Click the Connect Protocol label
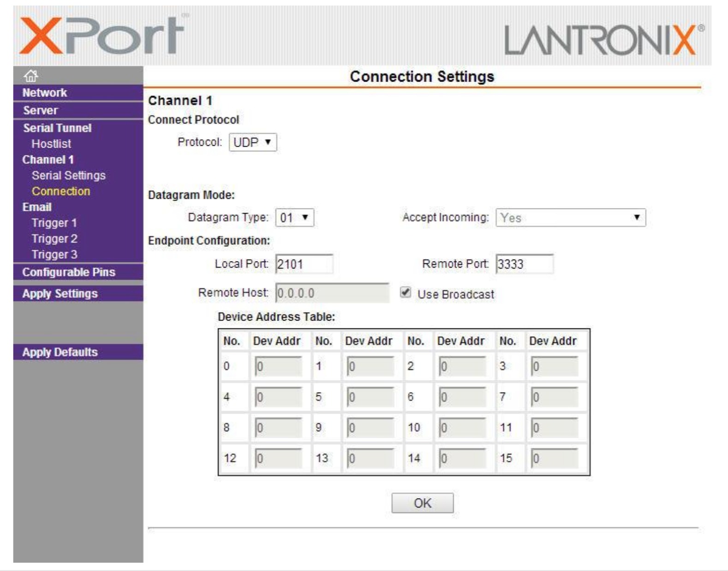Screen dimensions: 728x571 tap(193, 120)
